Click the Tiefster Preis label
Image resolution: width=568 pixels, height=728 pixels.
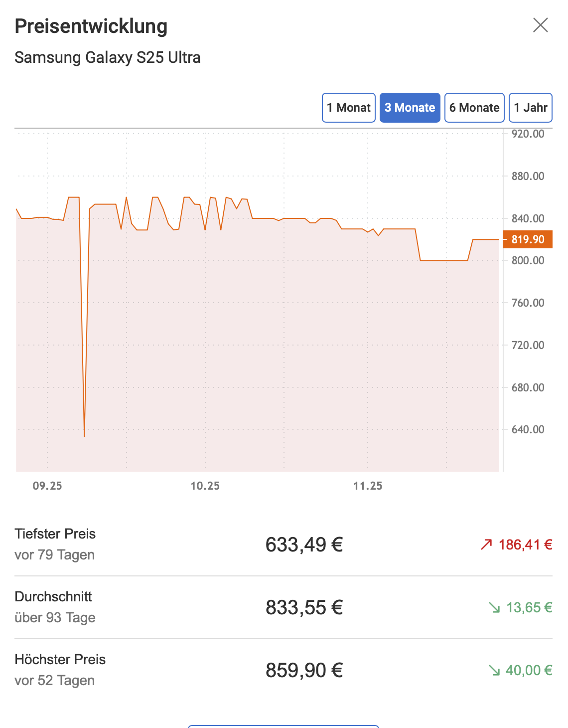55,534
